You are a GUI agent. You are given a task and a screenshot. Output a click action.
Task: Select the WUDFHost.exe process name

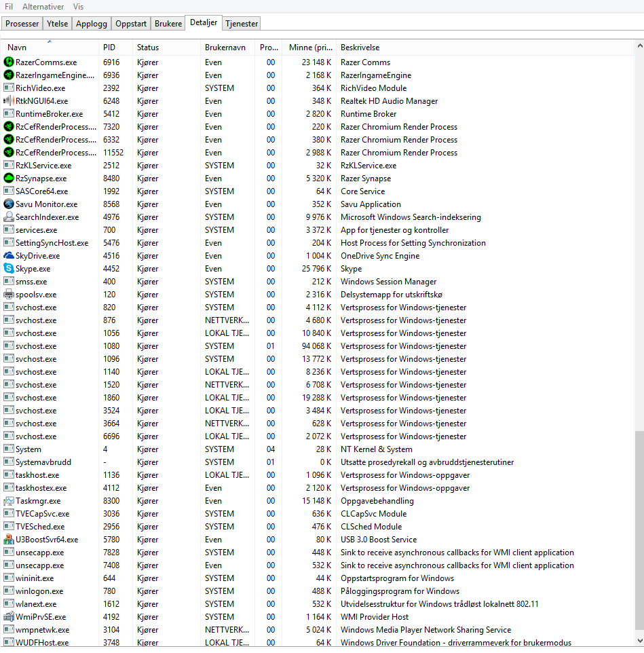click(42, 643)
